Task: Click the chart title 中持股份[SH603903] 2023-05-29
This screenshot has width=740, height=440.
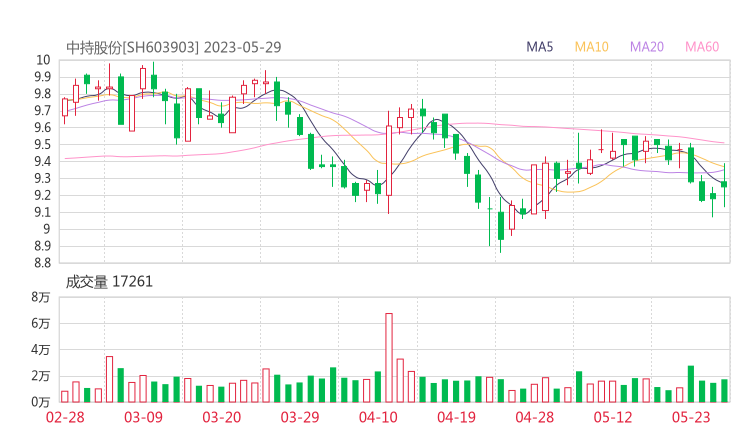Action: [174, 47]
